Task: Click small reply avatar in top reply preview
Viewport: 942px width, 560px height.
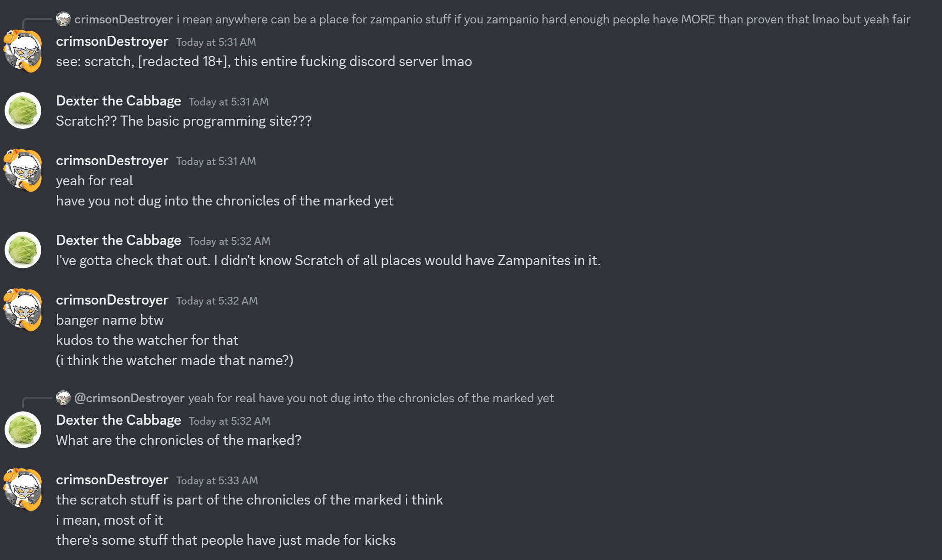Action: click(63, 19)
